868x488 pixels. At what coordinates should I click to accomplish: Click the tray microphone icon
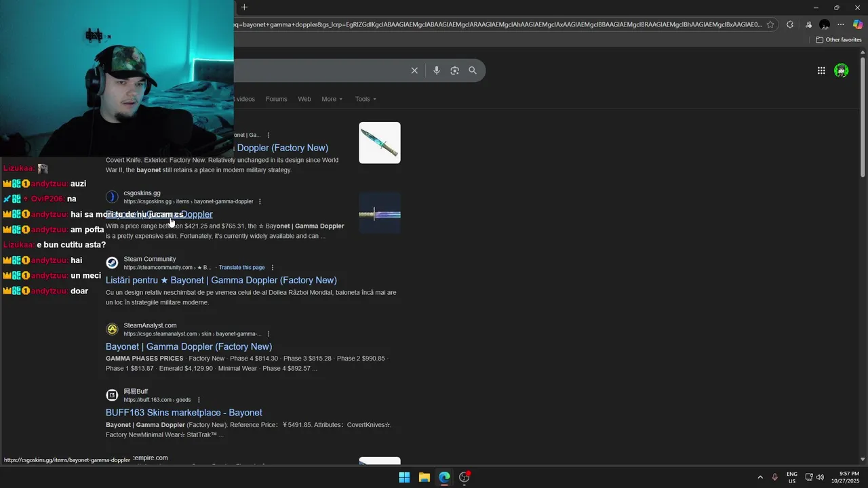point(774,477)
